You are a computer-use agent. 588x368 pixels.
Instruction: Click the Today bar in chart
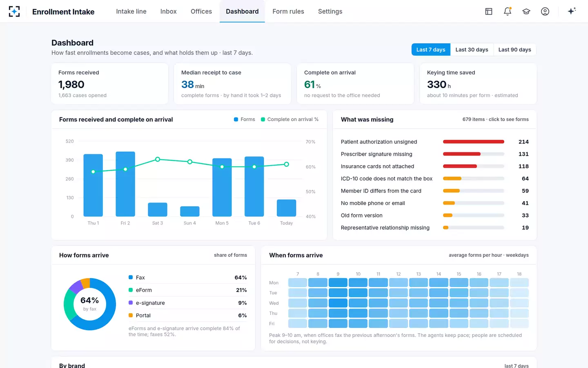pyautogui.click(x=287, y=208)
